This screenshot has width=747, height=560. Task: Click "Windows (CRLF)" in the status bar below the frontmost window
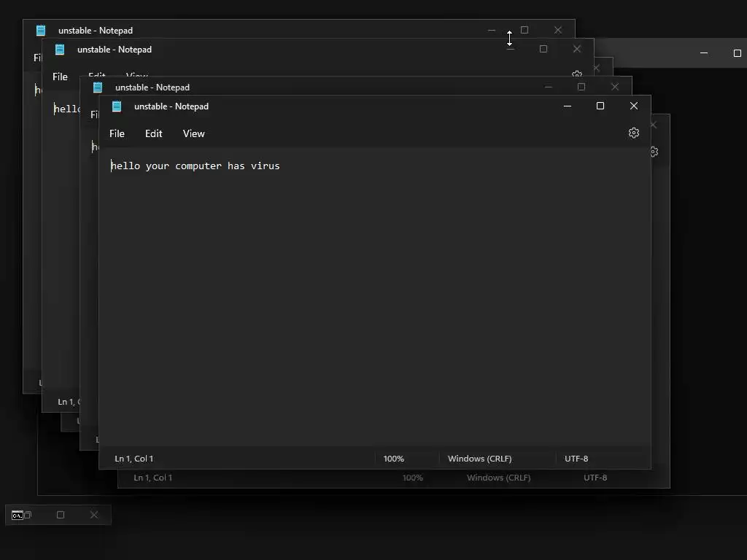click(499, 478)
